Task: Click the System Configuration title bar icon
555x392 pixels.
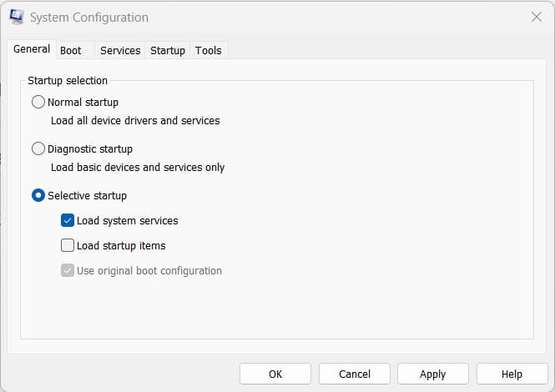Action: (x=16, y=17)
